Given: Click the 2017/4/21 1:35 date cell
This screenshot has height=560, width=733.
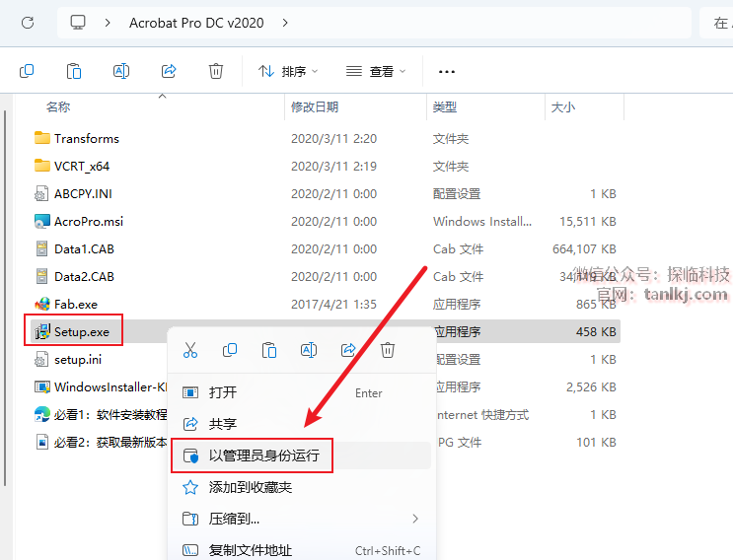Looking at the screenshot, I should (x=333, y=304).
